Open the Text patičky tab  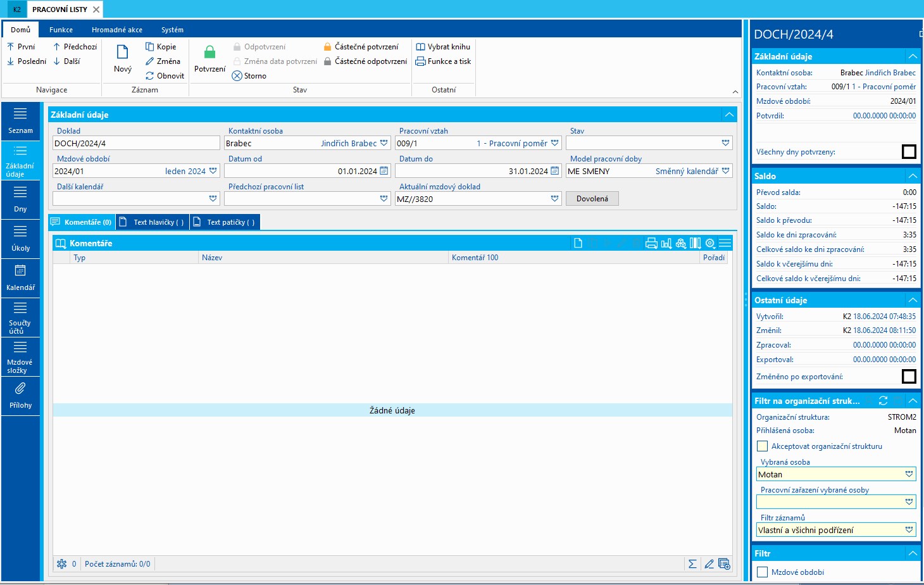point(225,222)
